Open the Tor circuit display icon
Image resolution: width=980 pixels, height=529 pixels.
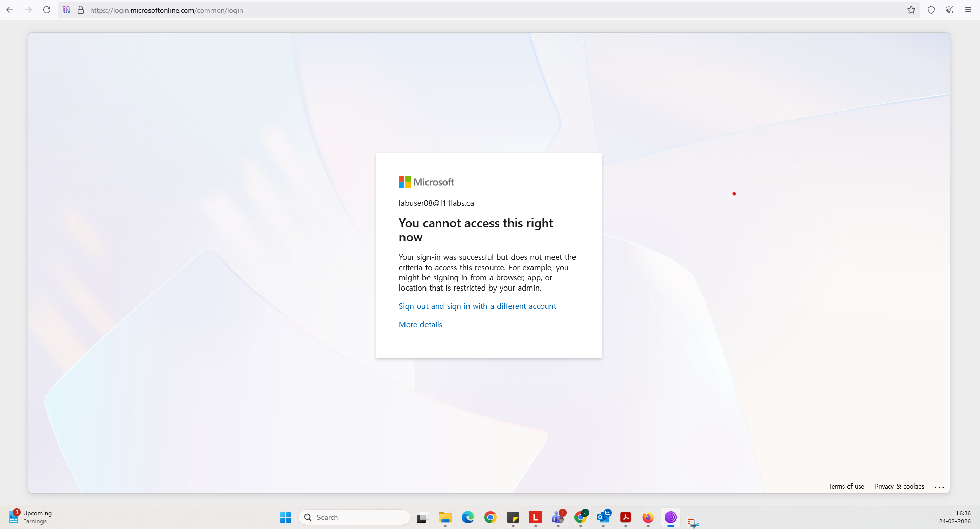[67, 10]
